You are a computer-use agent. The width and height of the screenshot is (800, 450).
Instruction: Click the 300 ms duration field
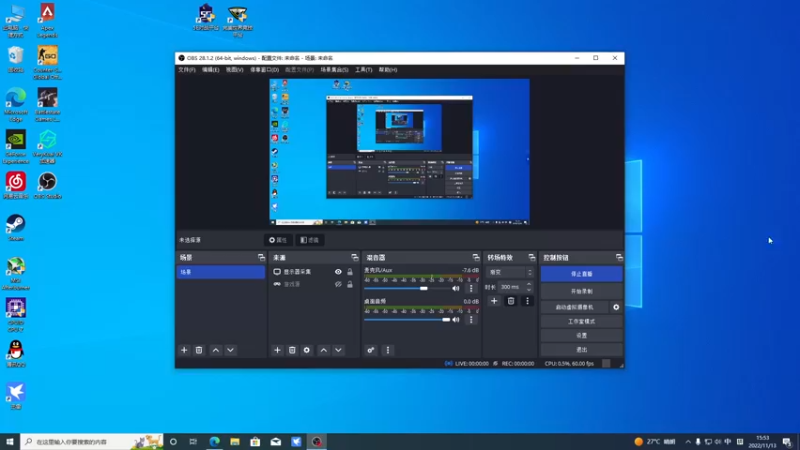pos(511,287)
